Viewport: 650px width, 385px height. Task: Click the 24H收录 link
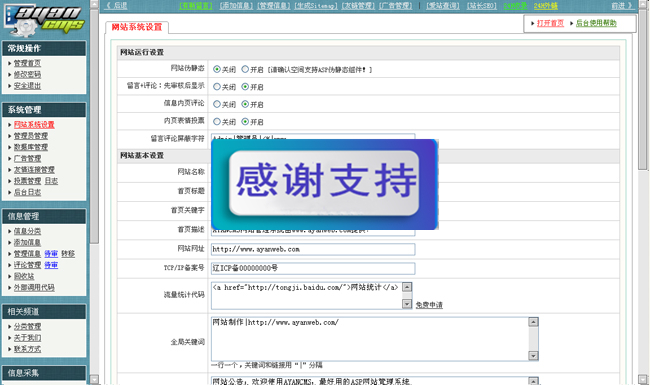tap(515, 6)
